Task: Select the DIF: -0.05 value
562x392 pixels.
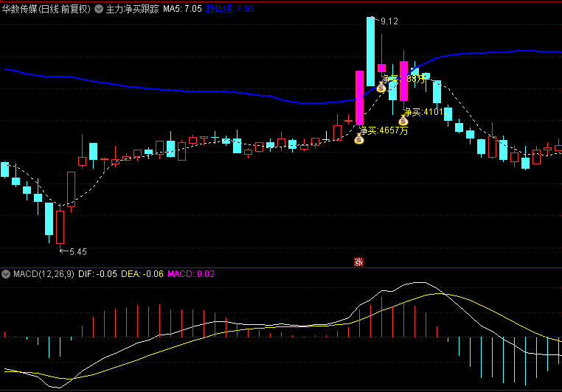Action: tap(97, 274)
